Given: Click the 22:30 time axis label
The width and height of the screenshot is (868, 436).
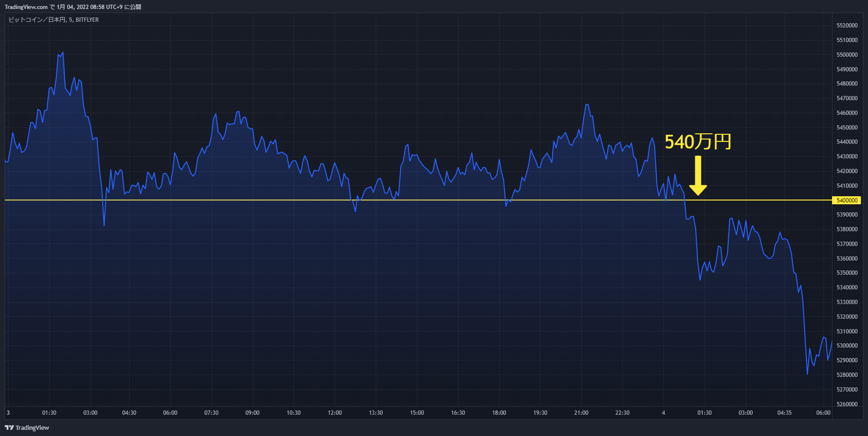Looking at the screenshot, I should 622,413.
